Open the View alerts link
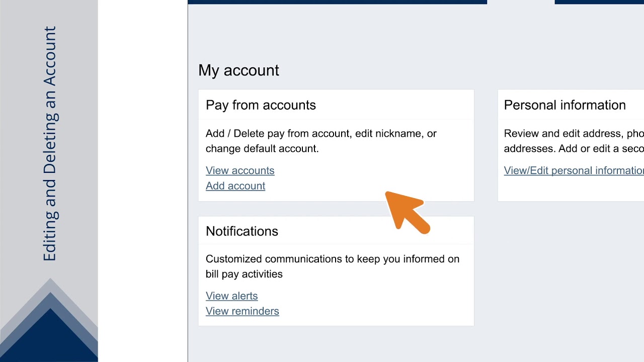Viewport: 644px width, 362px height. (x=231, y=296)
